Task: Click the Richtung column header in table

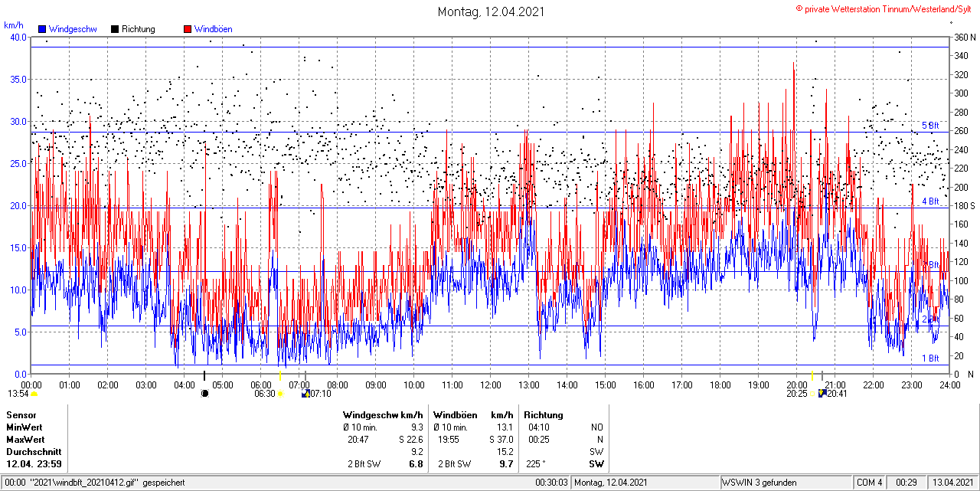Action: [544, 415]
